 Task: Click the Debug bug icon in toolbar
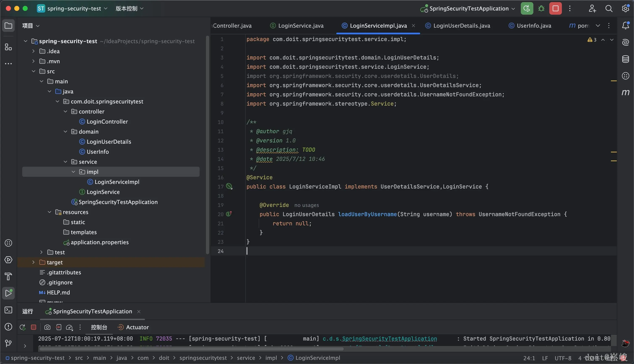click(x=541, y=9)
